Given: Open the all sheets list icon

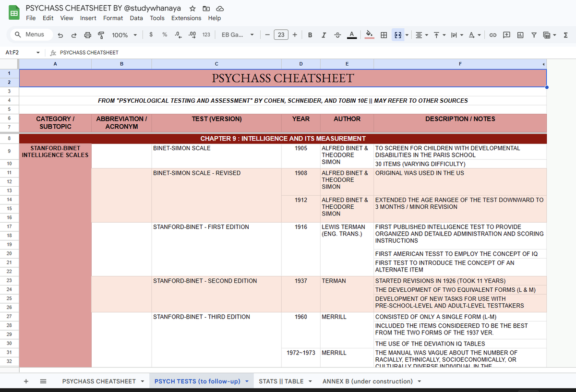Looking at the screenshot, I should (43, 381).
